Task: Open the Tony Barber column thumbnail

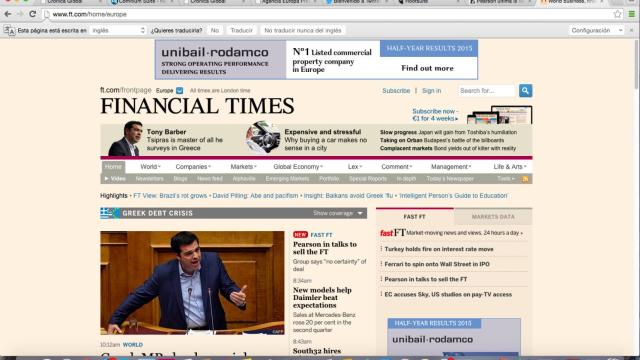Action: pyautogui.click(x=125, y=139)
